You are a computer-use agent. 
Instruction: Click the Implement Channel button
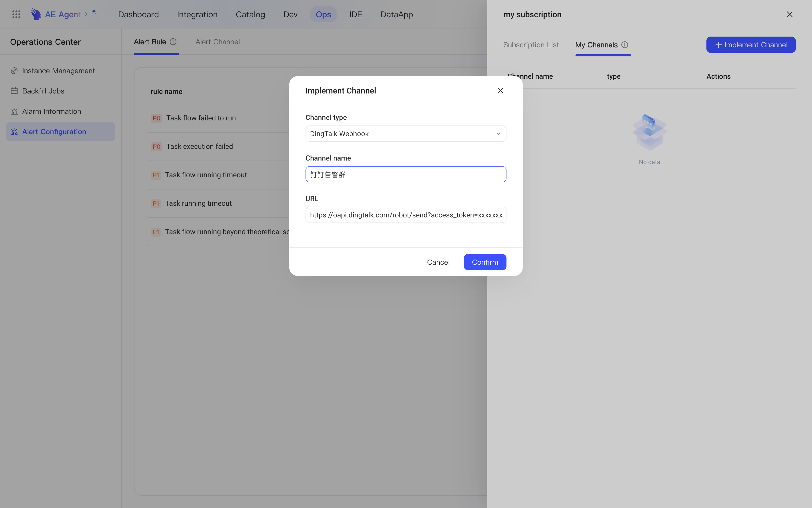pos(751,45)
